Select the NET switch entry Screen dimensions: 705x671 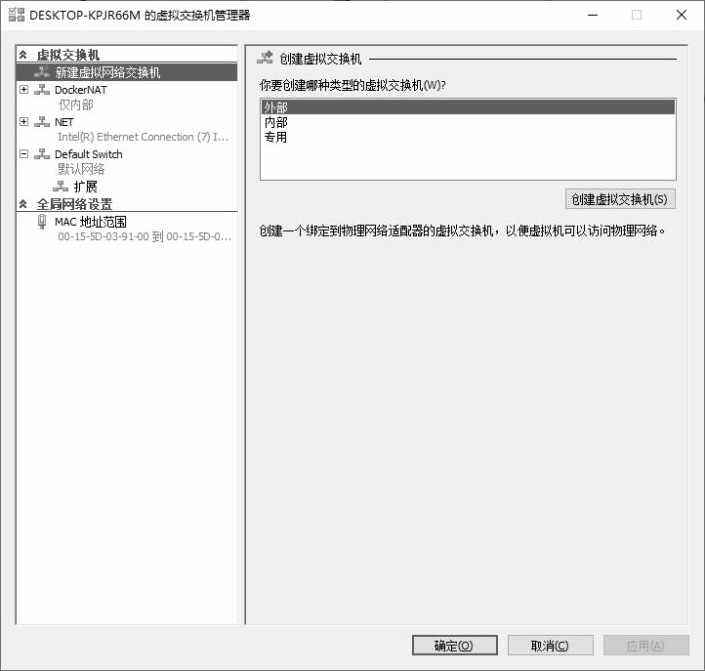(x=64, y=122)
